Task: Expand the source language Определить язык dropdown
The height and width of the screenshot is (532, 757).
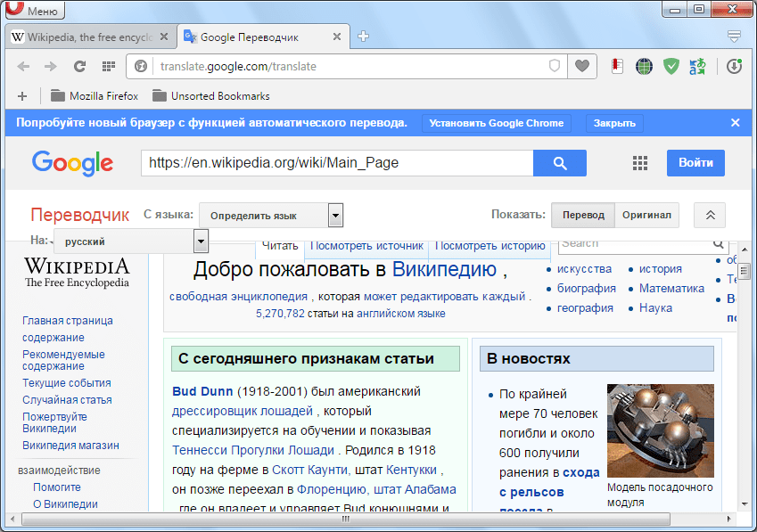Action: (x=335, y=215)
